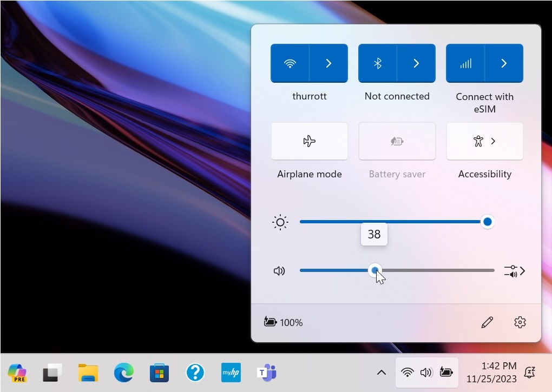This screenshot has width=552, height=392.
Task: Click the battery 100% indicator
Action: [283, 322]
